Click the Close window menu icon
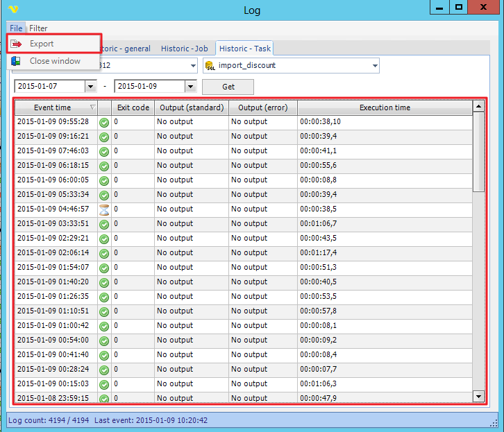Screen dimensions: 504x432 (x=17, y=61)
